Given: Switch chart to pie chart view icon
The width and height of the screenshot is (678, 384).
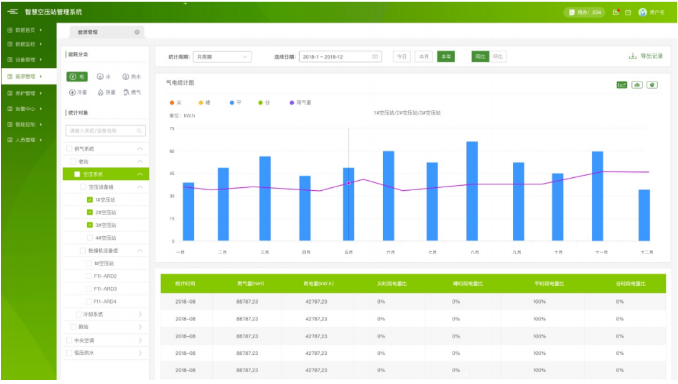Looking at the screenshot, I should [652, 85].
